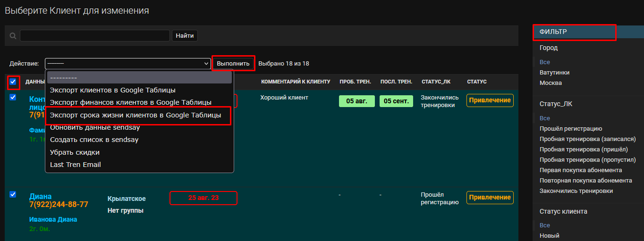Screen dimensions: 644x241
Task: Open client Диана's name link
Action: pyautogui.click(x=41, y=196)
